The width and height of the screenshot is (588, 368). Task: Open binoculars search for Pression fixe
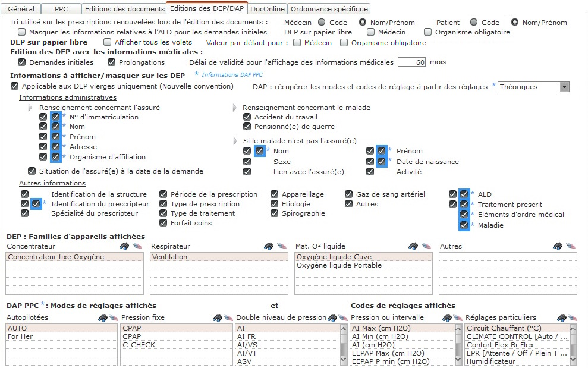coord(218,318)
